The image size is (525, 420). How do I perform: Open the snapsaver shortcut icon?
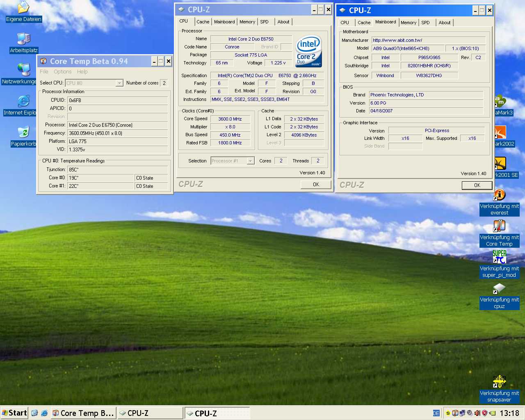(499, 381)
